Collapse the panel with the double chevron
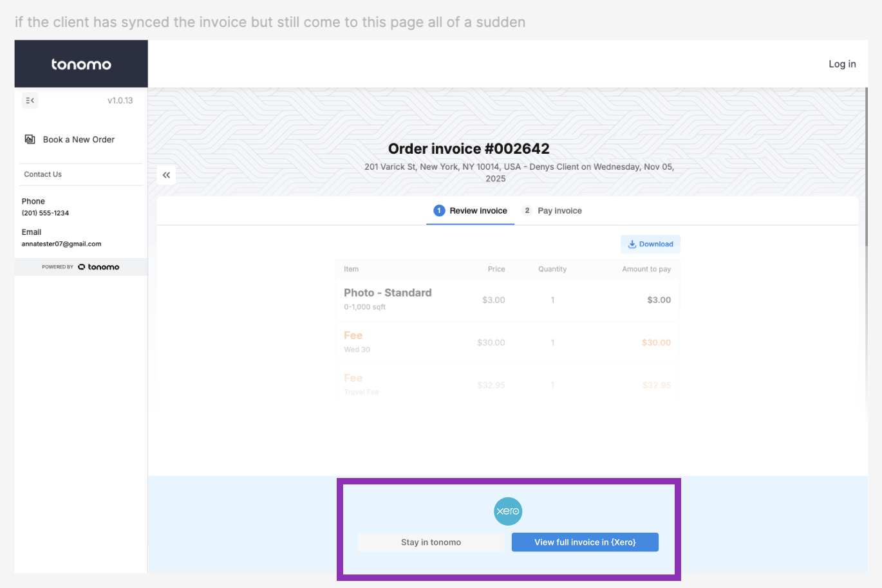 click(x=166, y=175)
